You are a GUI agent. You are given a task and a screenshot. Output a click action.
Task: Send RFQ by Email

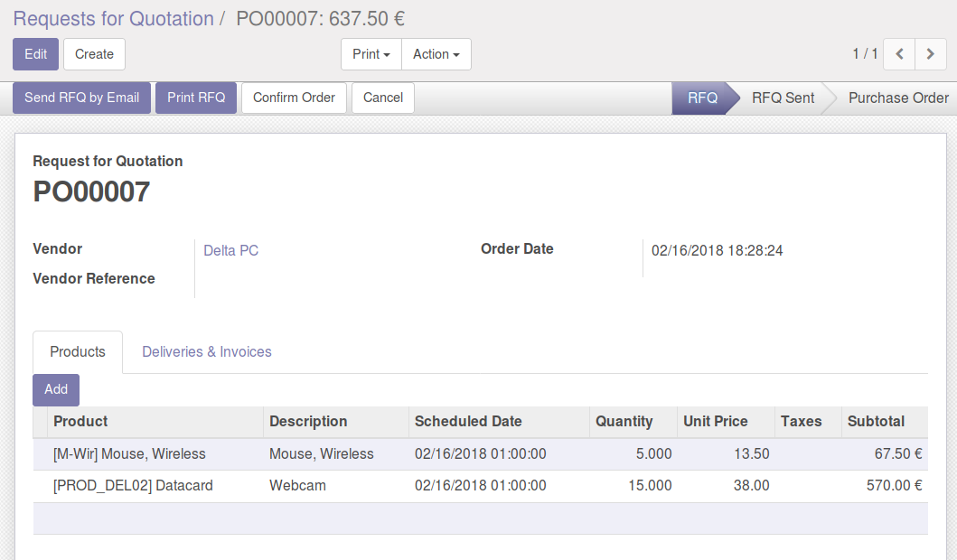coord(81,98)
